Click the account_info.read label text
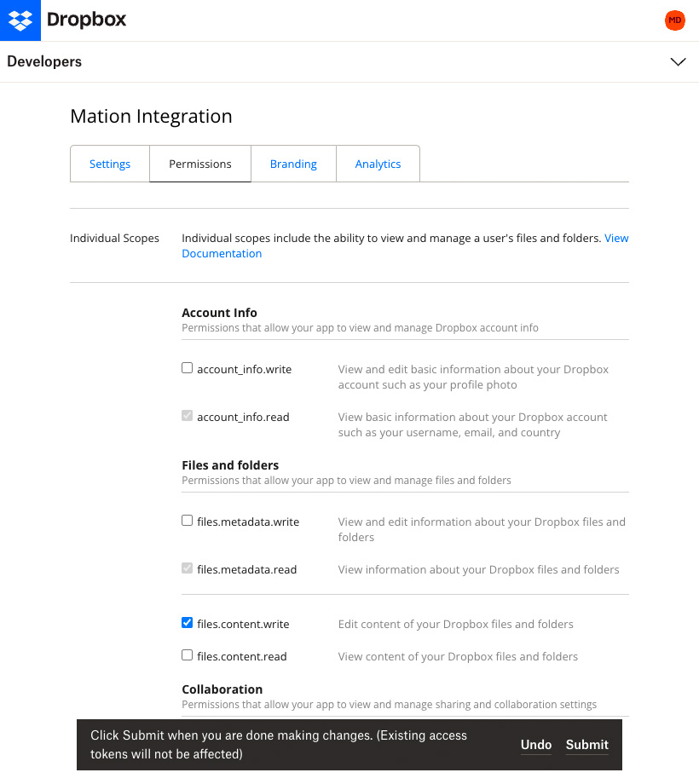 tap(243, 417)
